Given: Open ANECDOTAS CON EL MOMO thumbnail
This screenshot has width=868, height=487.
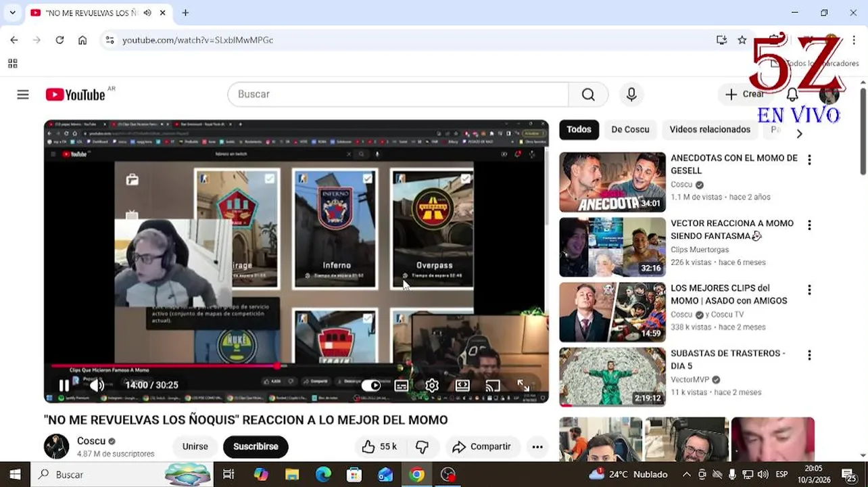Looking at the screenshot, I should point(612,182).
